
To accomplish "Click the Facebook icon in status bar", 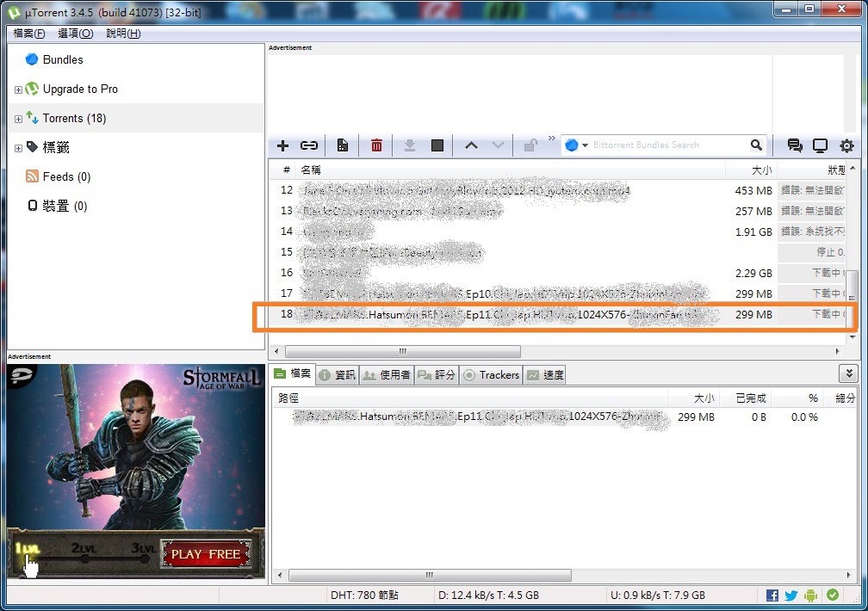I will point(772,596).
